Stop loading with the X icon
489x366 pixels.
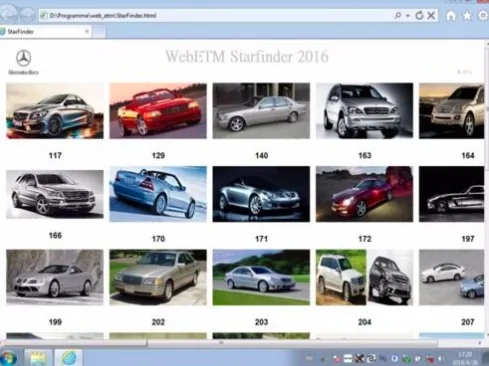(x=431, y=15)
